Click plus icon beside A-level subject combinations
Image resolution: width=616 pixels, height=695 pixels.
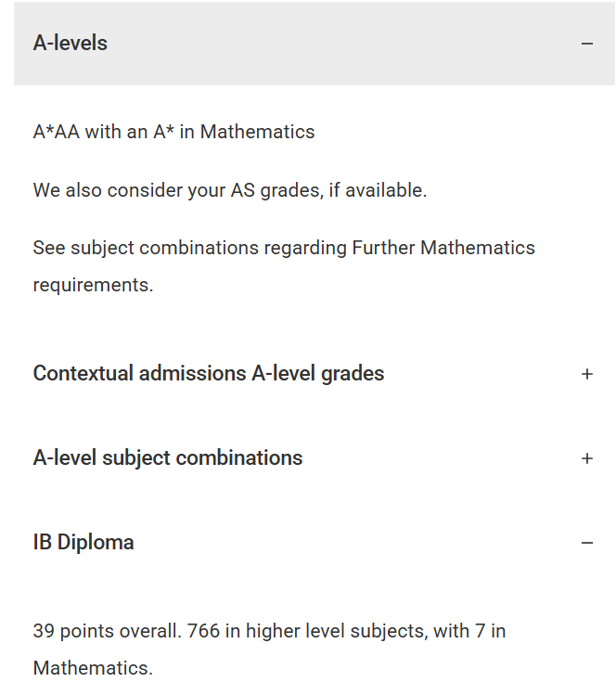point(586,458)
